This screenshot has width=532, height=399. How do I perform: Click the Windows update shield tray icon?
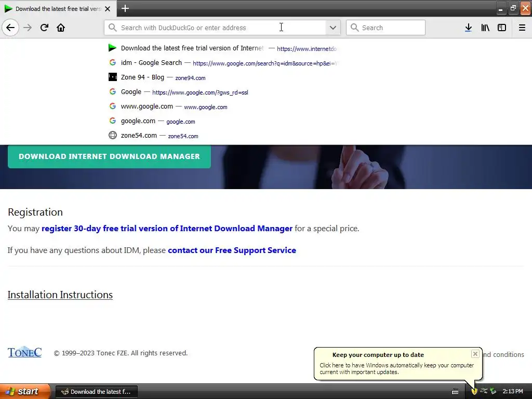(474, 392)
